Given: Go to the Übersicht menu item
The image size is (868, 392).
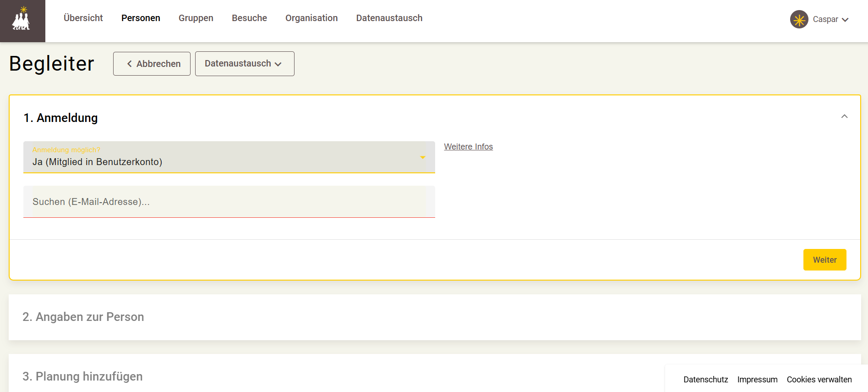Looking at the screenshot, I should click(83, 18).
